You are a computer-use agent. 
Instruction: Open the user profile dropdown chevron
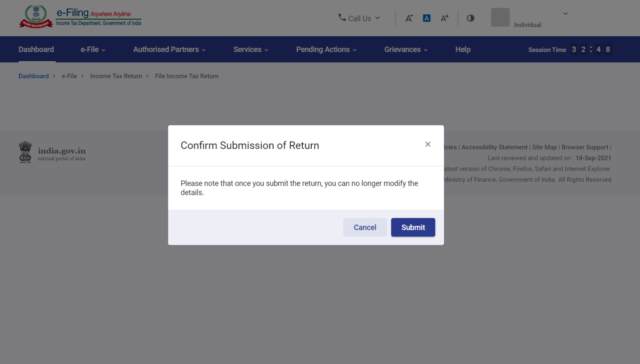[x=565, y=14]
